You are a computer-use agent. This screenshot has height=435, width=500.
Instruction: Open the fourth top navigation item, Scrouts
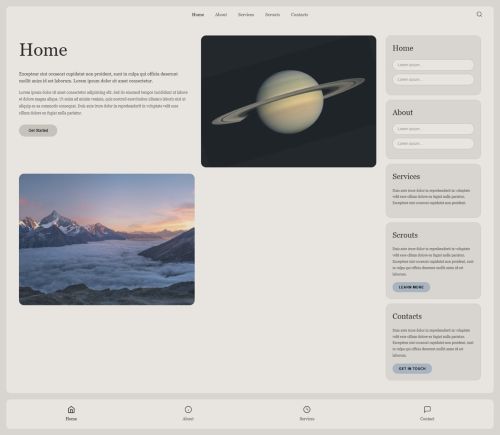click(272, 15)
